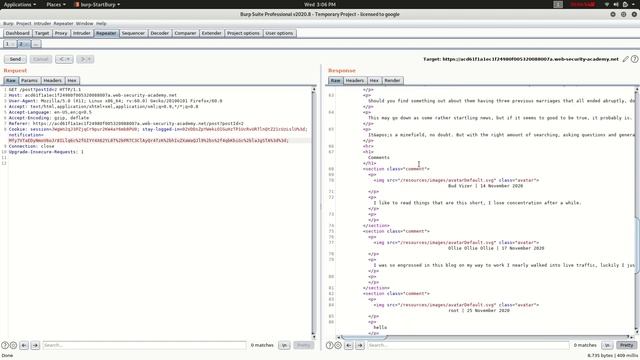Viewport: 640px width, 360px height.
Task: Open the Help menu
Action: point(101,24)
